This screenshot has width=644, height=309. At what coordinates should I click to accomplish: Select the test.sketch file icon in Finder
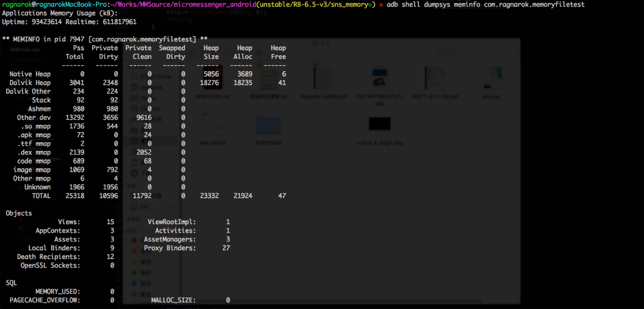coord(213,125)
